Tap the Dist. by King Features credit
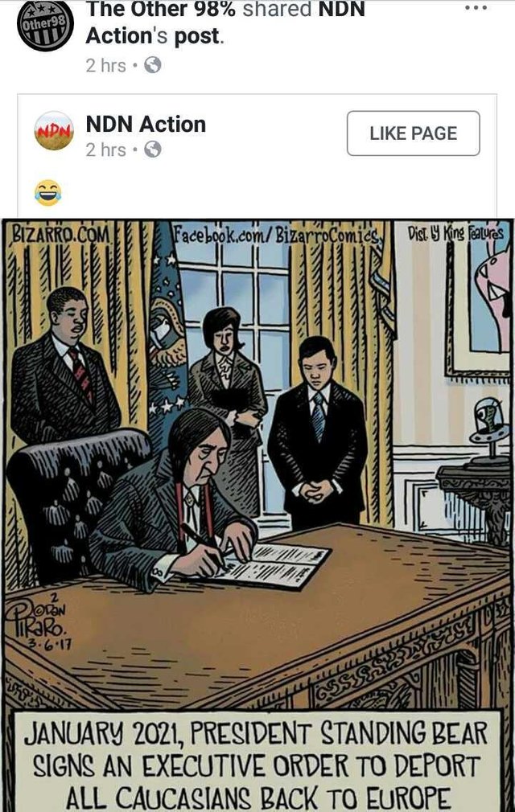This screenshot has width=515, height=812. [x=455, y=232]
